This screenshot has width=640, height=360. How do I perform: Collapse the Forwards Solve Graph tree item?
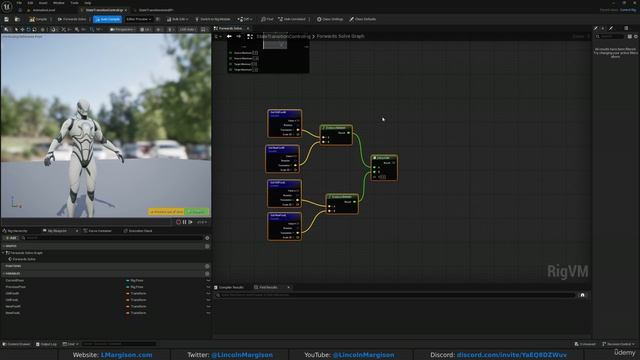4,253
